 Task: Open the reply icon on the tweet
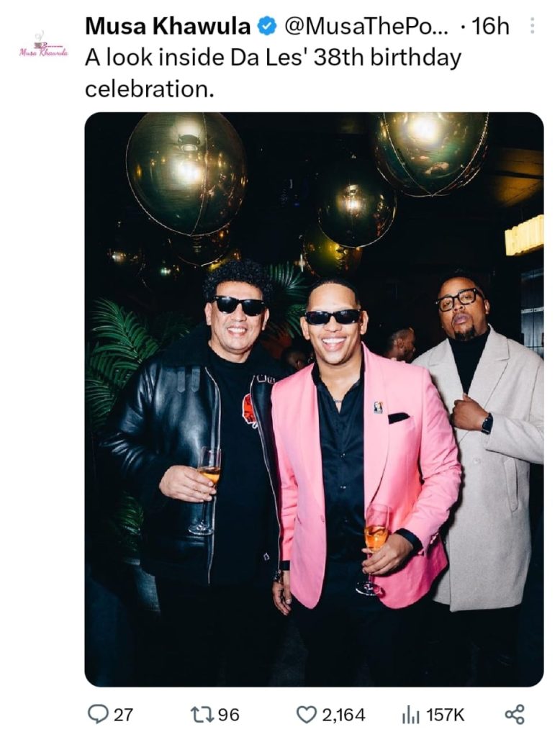pyautogui.click(x=98, y=714)
